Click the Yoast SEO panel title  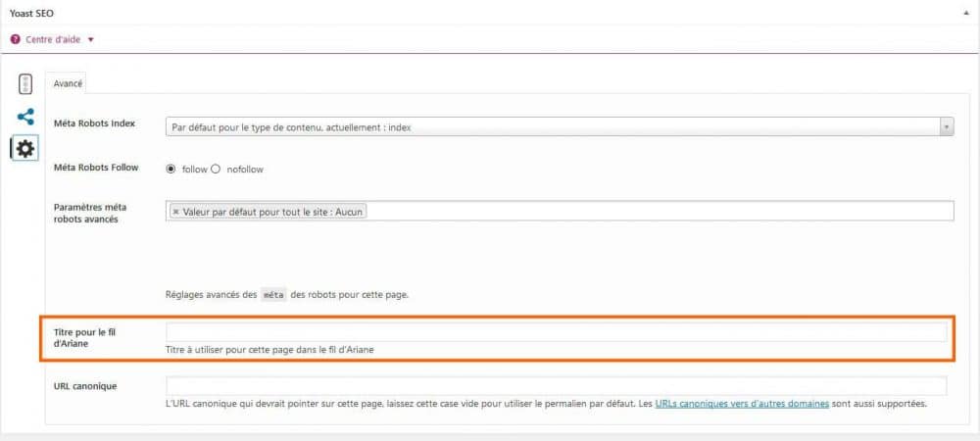pyautogui.click(x=34, y=14)
